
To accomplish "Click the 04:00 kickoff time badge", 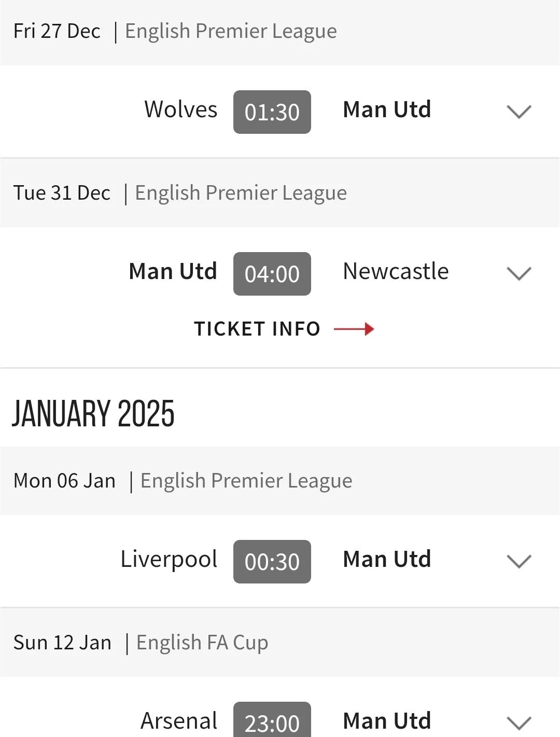I will tap(272, 274).
